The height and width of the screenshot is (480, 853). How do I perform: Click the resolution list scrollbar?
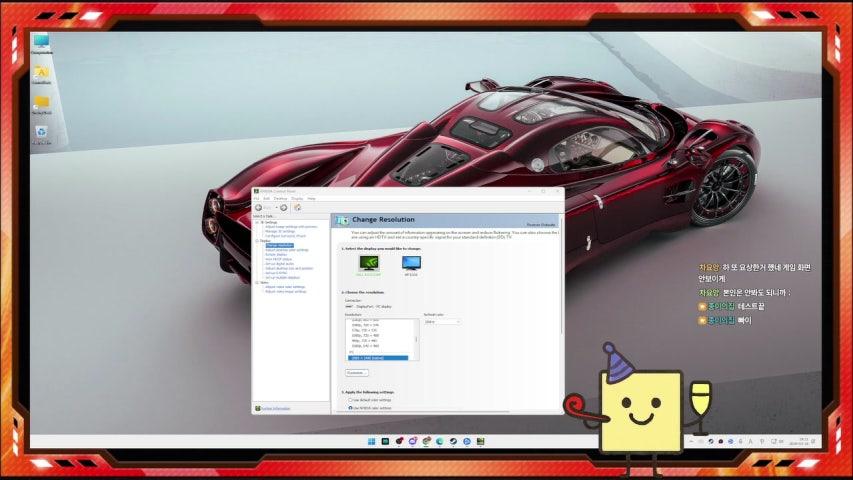(416, 340)
